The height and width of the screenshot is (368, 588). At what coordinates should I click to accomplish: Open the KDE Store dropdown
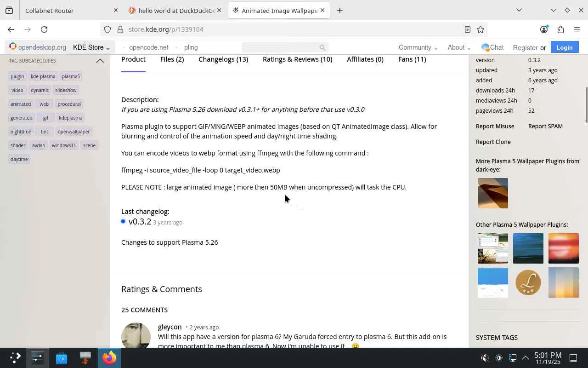pyautogui.click(x=91, y=47)
